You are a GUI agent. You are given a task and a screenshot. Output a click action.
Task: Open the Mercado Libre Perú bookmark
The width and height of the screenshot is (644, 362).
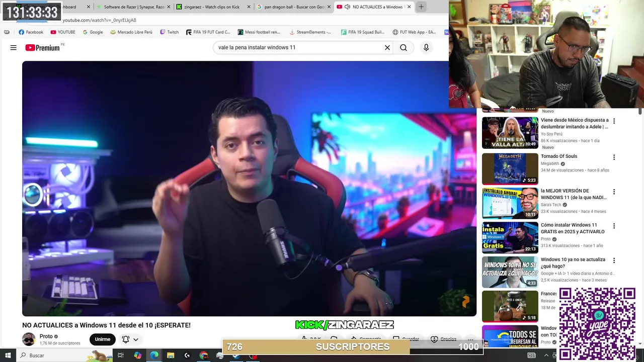(130, 32)
